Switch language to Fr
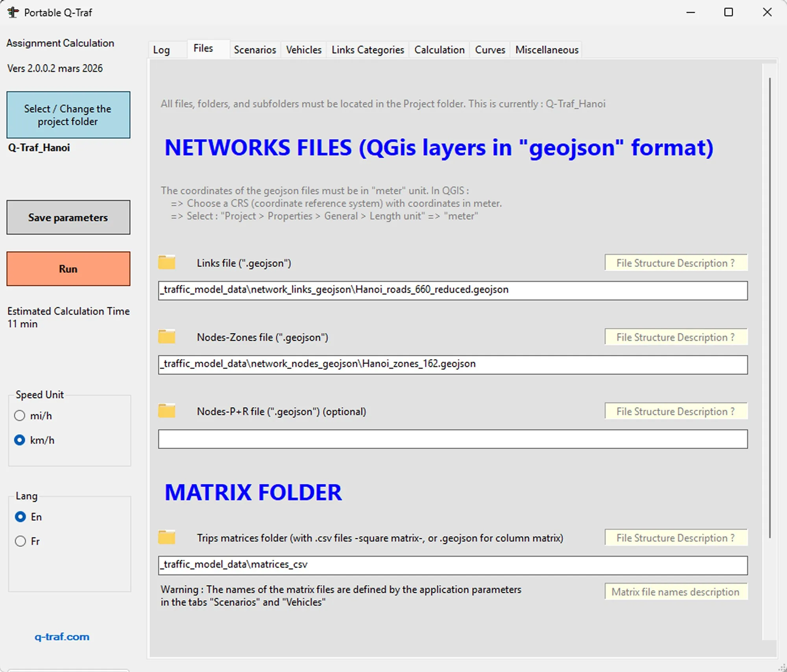 click(20, 541)
